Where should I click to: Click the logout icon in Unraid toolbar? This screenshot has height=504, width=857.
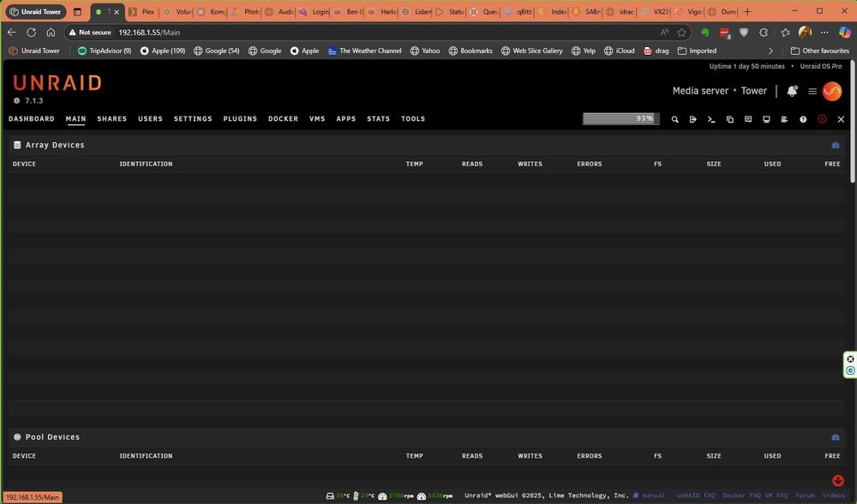tap(693, 119)
